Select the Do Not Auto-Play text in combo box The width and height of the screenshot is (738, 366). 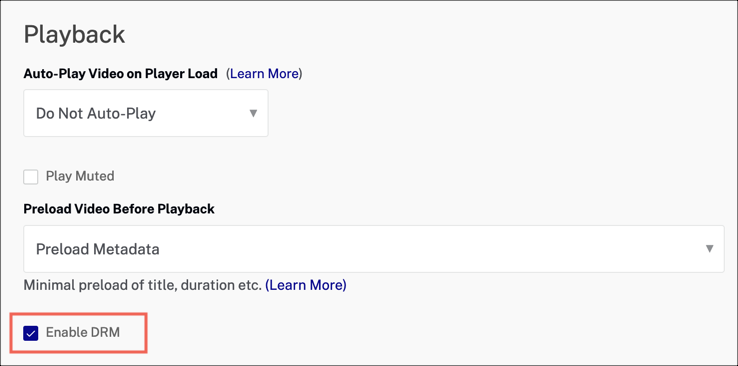click(x=96, y=113)
